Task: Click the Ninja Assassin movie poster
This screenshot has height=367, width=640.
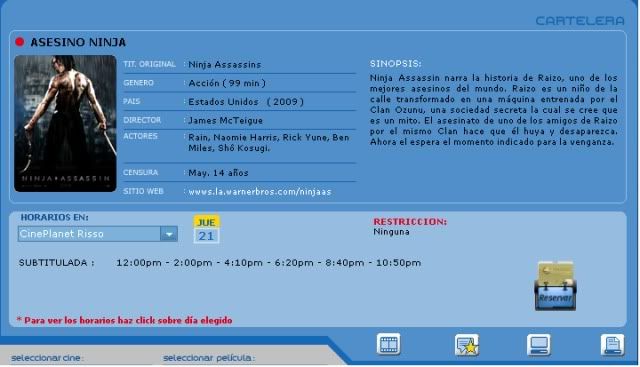Action: (x=65, y=124)
